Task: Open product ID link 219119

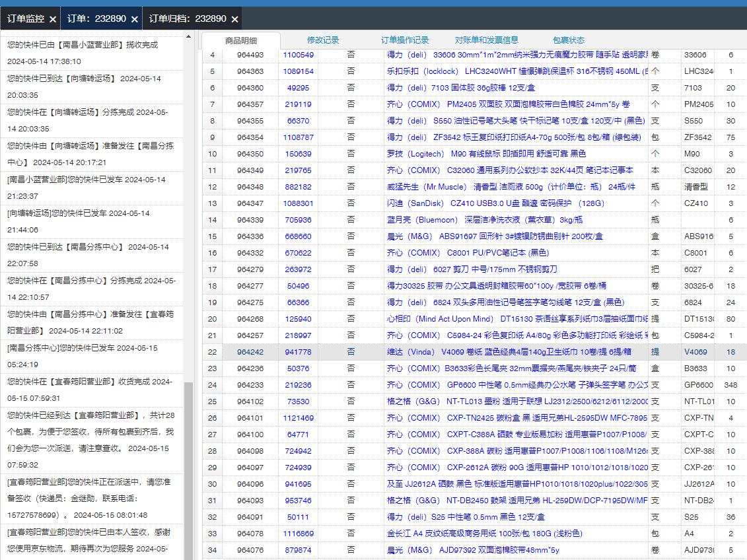Action: pyautogui.click(x=299, y=104)
